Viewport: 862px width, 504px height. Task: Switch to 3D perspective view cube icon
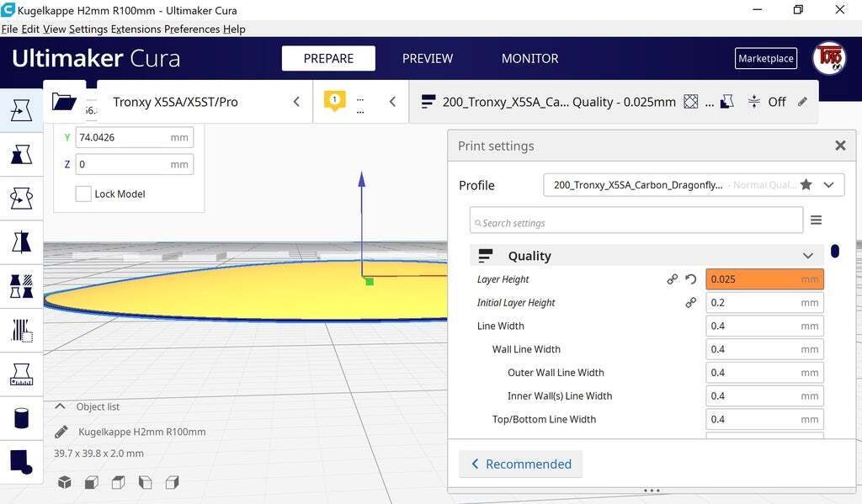[65, 483]
